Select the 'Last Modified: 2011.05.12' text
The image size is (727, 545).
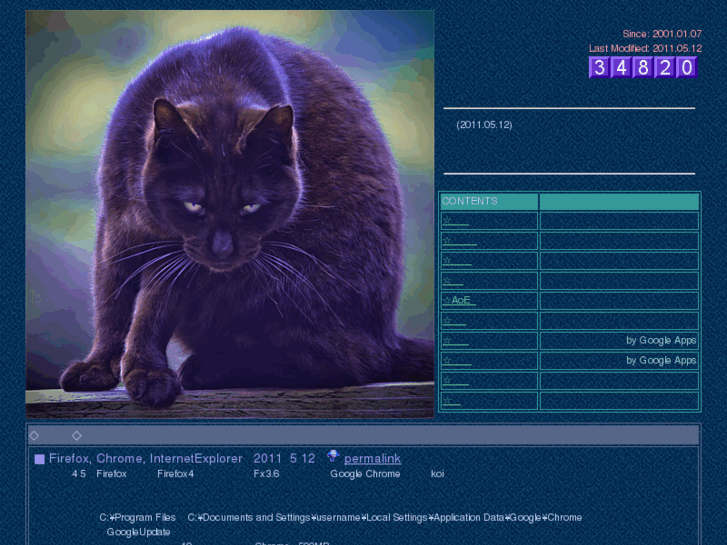click(x=645, y=48)
